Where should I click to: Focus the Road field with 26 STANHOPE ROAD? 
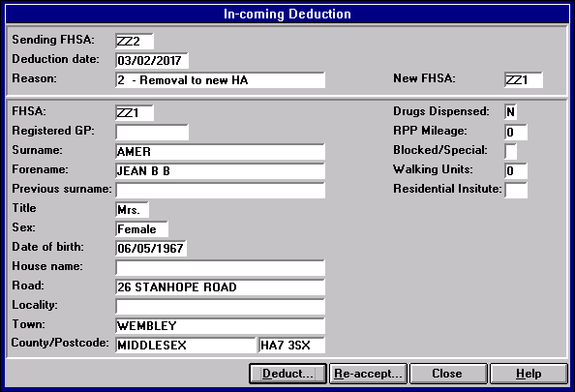pyautogui.click(x=220, y=287)
